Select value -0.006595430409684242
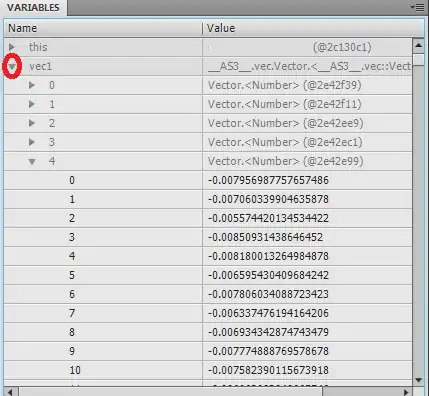This screenshot has width=429, height=396. [x=268, y=275]
